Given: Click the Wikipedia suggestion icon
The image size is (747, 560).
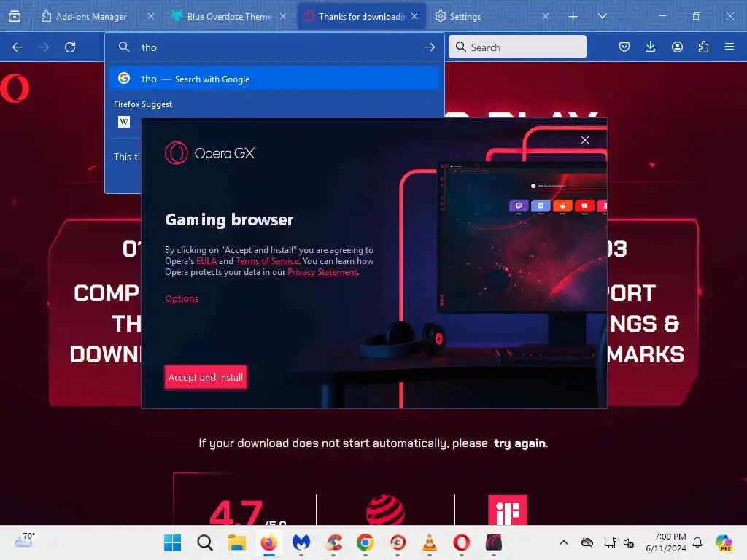Looking at the screenshot, I should point(124,122).
